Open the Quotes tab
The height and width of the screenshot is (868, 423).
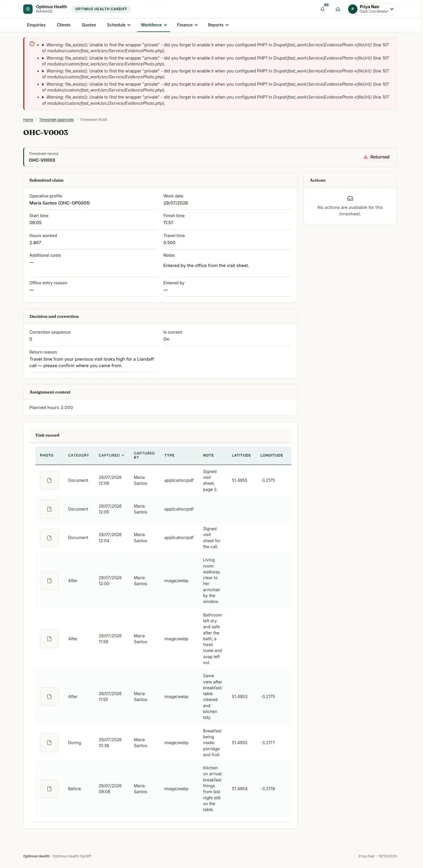click(x=89, y=25)
